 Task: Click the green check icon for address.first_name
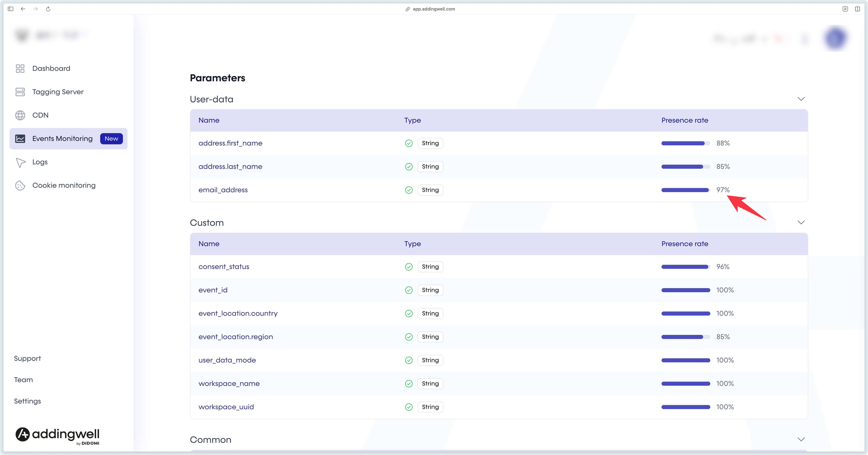coord(409,143)
